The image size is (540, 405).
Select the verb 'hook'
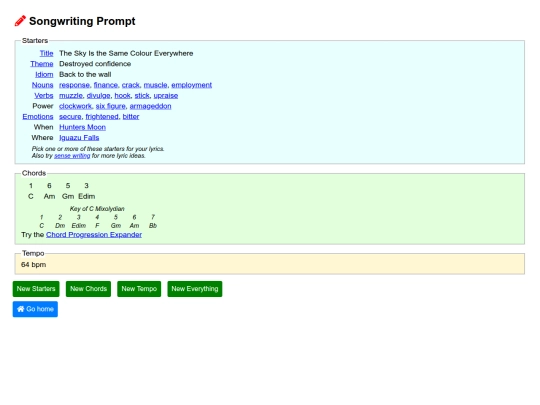click(122, 95)
